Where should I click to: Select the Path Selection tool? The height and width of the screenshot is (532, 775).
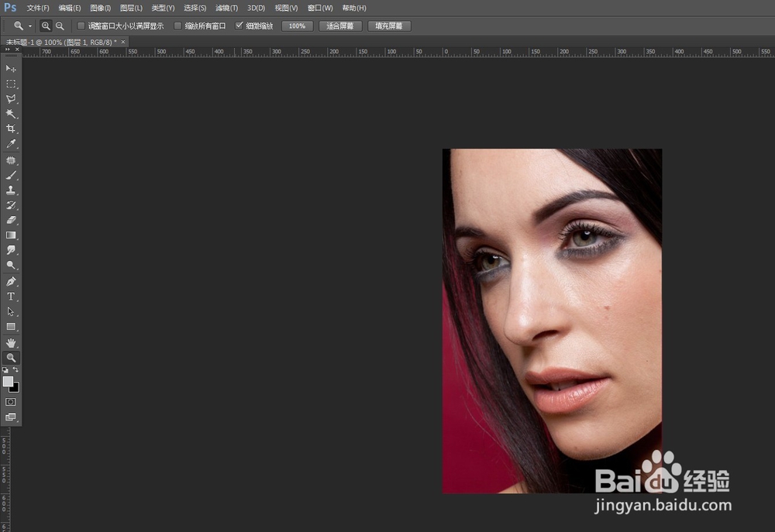pyautogui.click(x=10, y=312)
